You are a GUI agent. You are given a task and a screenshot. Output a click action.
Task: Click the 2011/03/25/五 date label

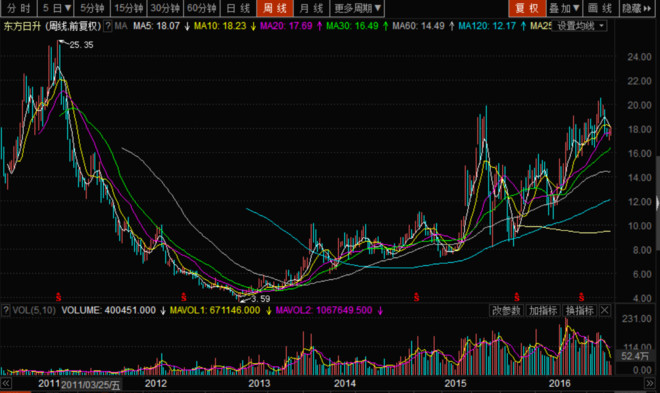(91, 385)
